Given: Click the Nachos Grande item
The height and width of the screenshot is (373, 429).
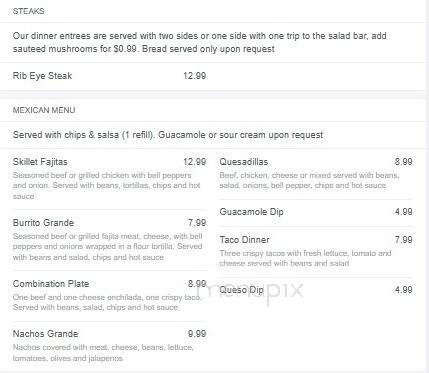Looking at the screenshot, I should coord(45,334).
